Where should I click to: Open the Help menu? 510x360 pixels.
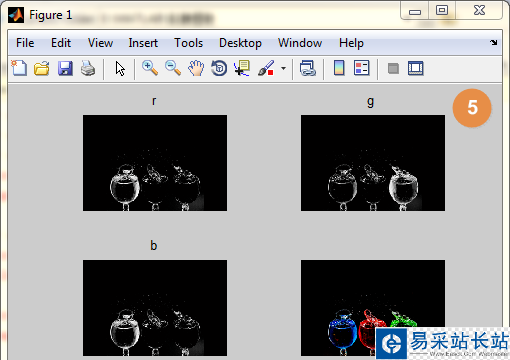coord(351,43)
